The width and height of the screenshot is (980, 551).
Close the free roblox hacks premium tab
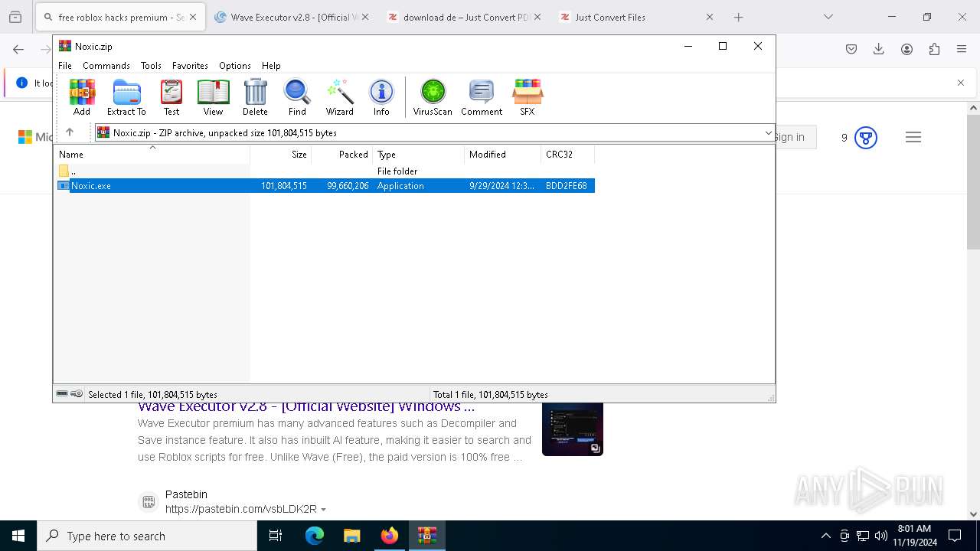(193, 17)
